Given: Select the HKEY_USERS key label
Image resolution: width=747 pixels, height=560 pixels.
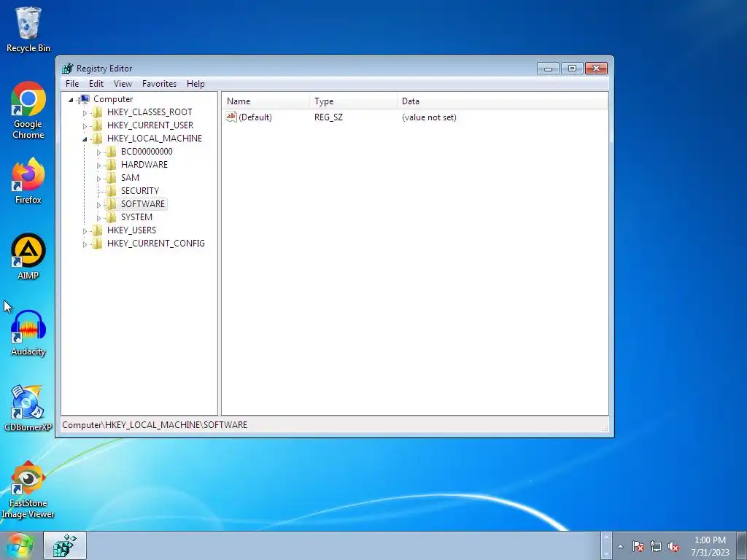Looking at the screenshot, I should 131,230.
